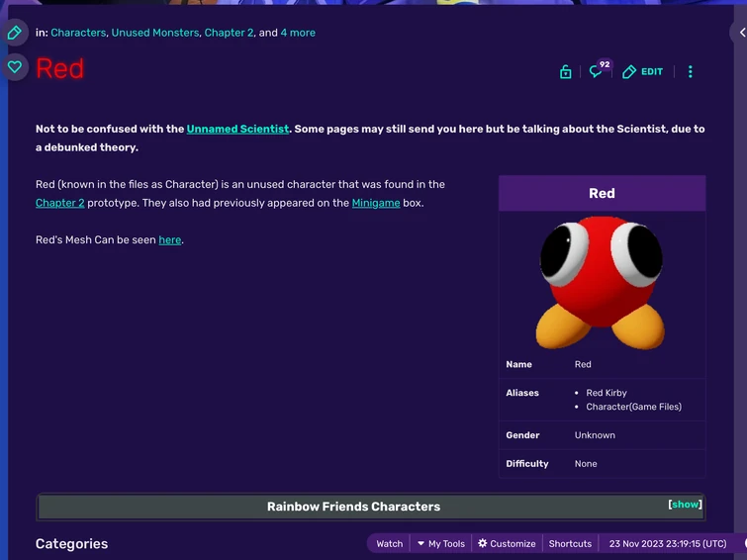Collapse the right rail arrow

click(x=741, y=33)
